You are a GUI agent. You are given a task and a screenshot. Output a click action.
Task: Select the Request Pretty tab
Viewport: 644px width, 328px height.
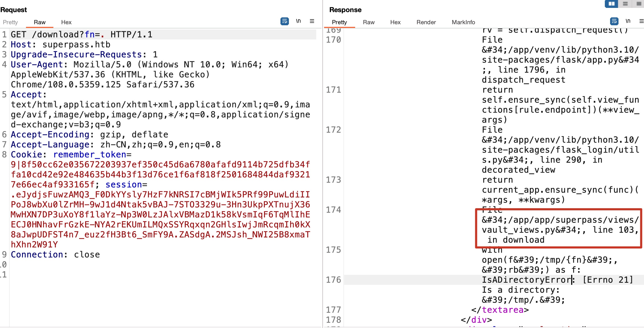click(x=10, y=22)
